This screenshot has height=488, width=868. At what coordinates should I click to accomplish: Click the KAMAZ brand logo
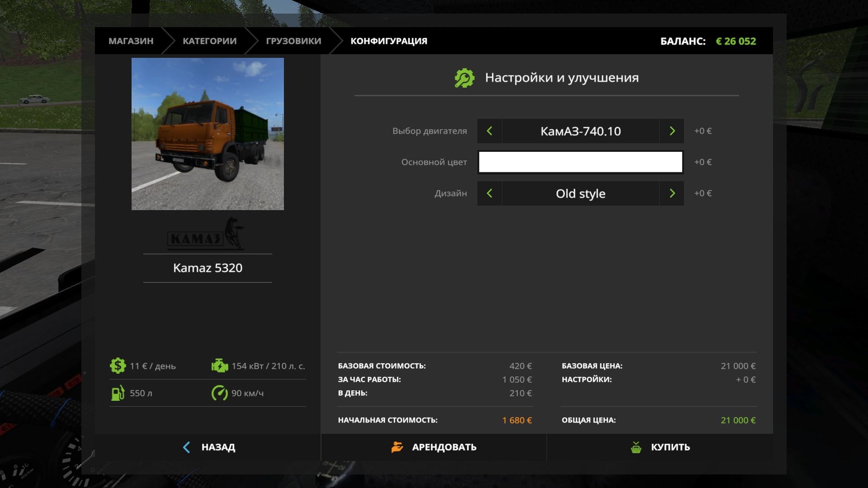coord(207,235)
